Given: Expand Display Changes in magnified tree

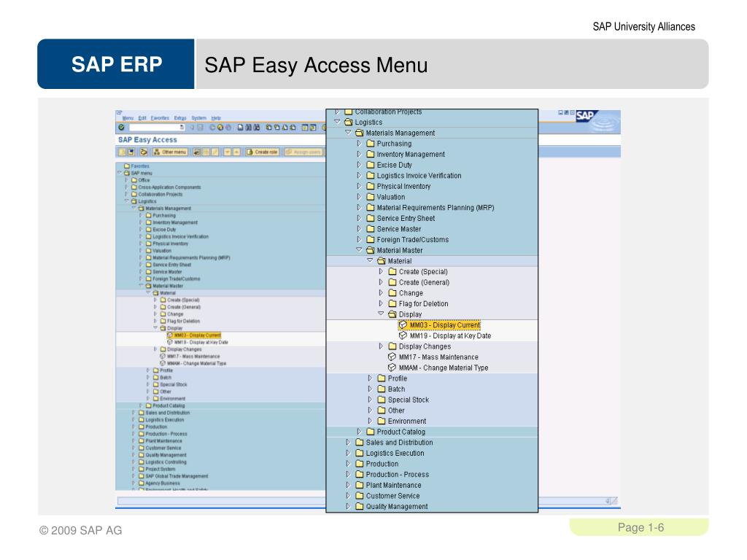Looking at the screenshot, I should (381, 346).
